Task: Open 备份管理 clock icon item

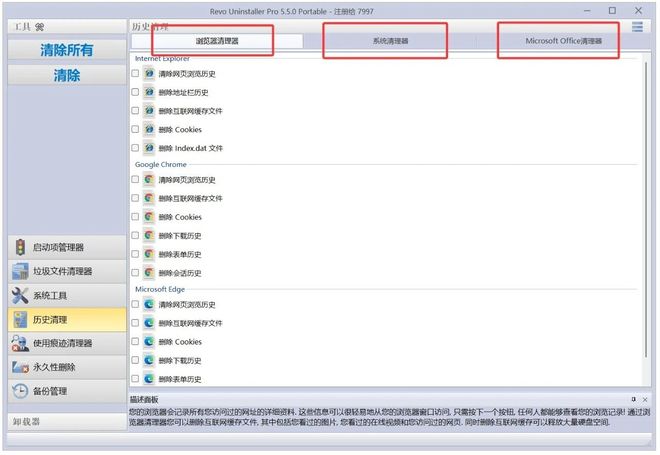Action: pos(67,391)
